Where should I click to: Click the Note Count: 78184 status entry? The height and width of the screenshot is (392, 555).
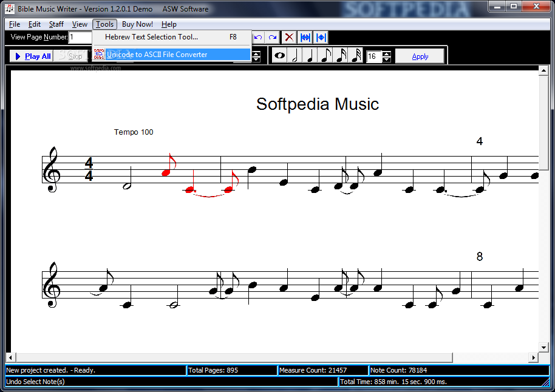459,370
